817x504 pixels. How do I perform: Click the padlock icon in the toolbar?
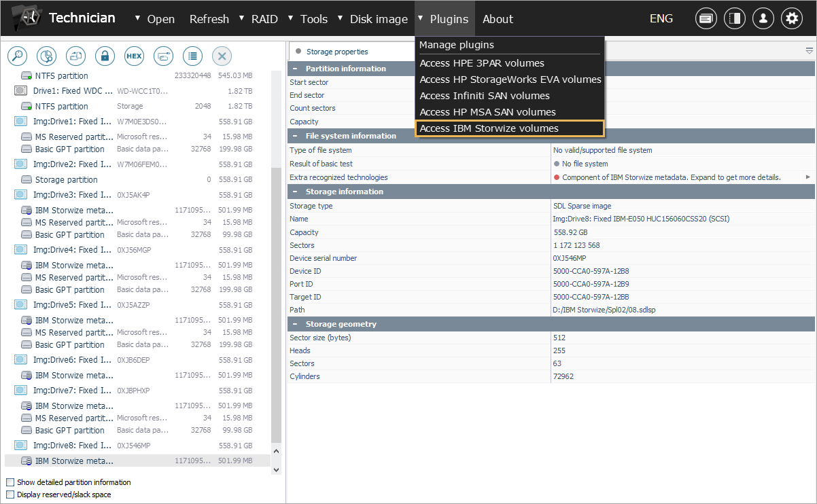(105, 56)
